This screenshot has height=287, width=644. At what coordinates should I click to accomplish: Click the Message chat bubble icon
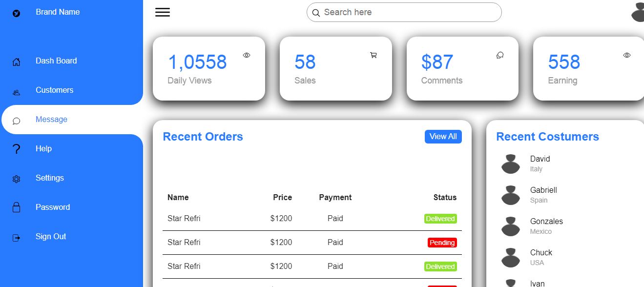[x=16, y=121]
